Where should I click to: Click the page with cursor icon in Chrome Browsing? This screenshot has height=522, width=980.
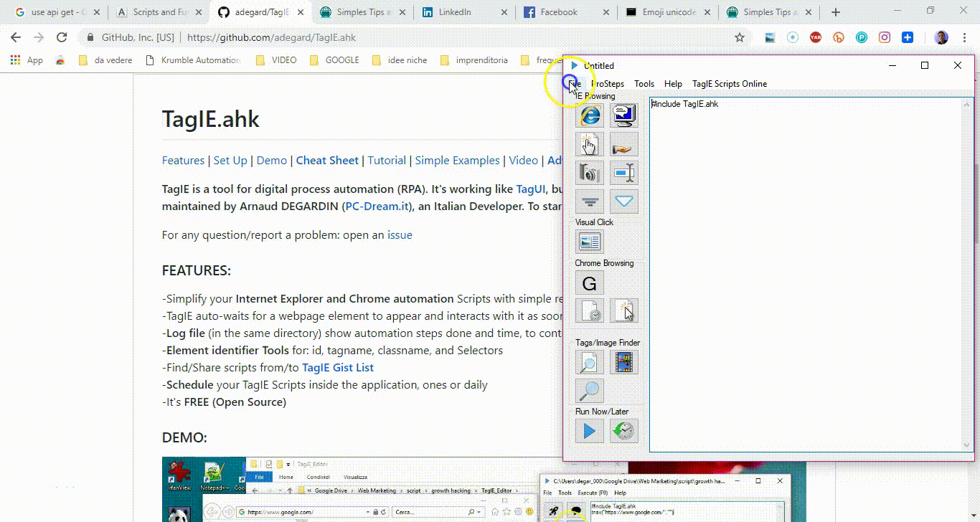tap(624, 310)
